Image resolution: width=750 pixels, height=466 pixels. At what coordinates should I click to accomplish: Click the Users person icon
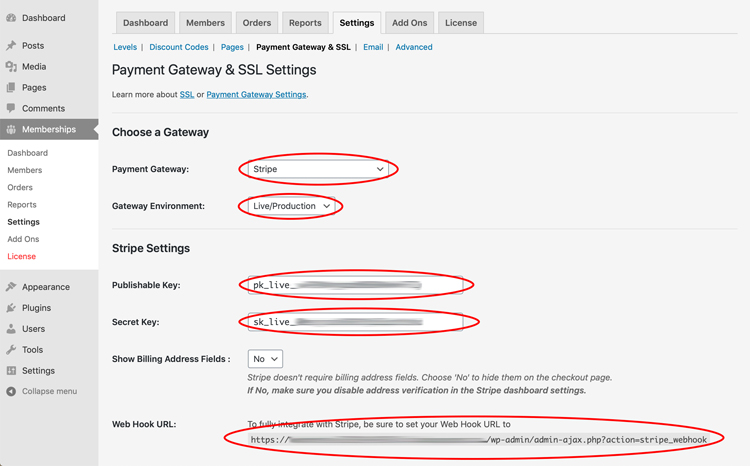11,329
